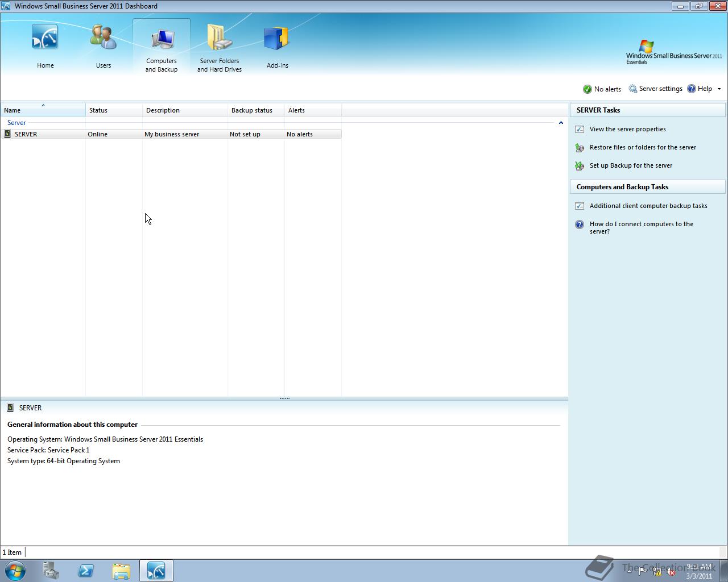Open the Add-ins section

tap(277, 47)
